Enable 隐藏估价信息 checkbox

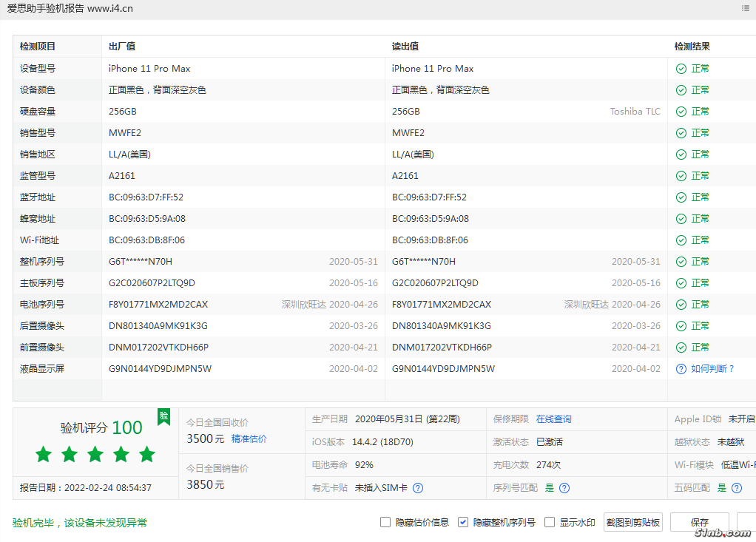[x=385, y=522]
